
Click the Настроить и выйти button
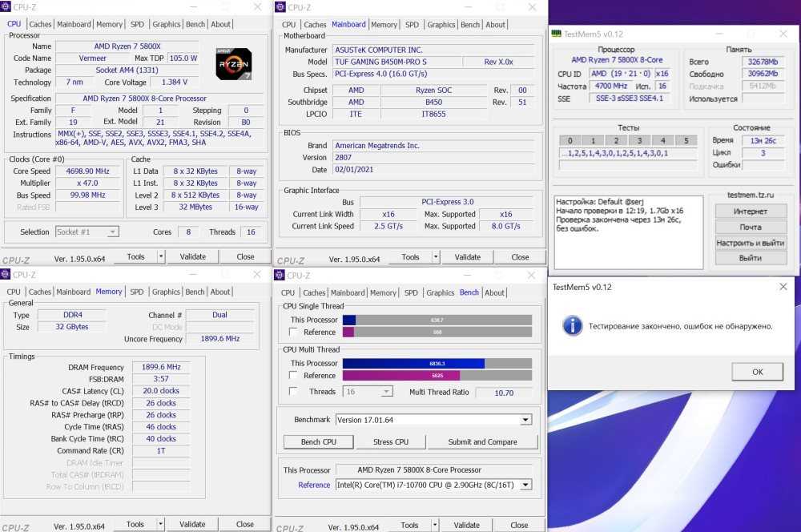[x=751, y=243]
